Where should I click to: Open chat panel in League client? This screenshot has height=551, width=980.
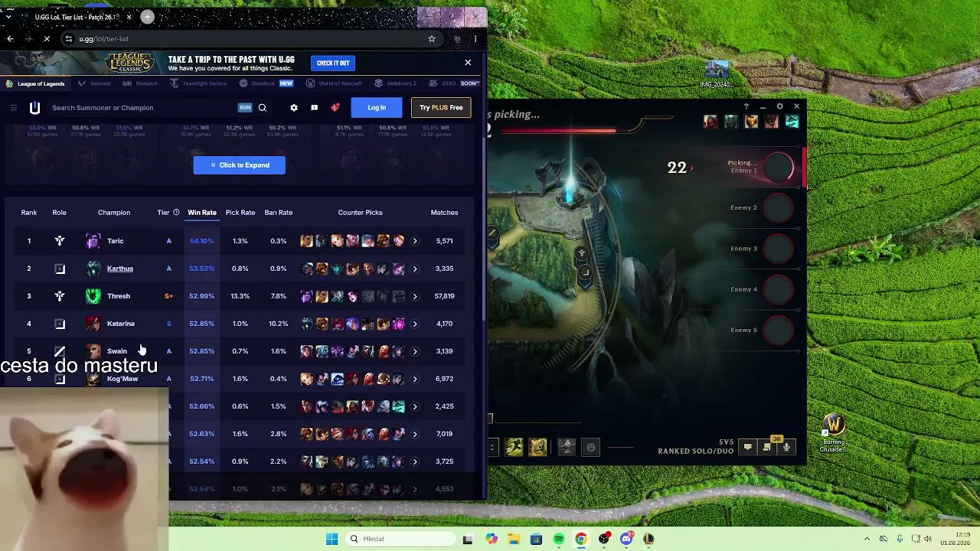[748, 447]
